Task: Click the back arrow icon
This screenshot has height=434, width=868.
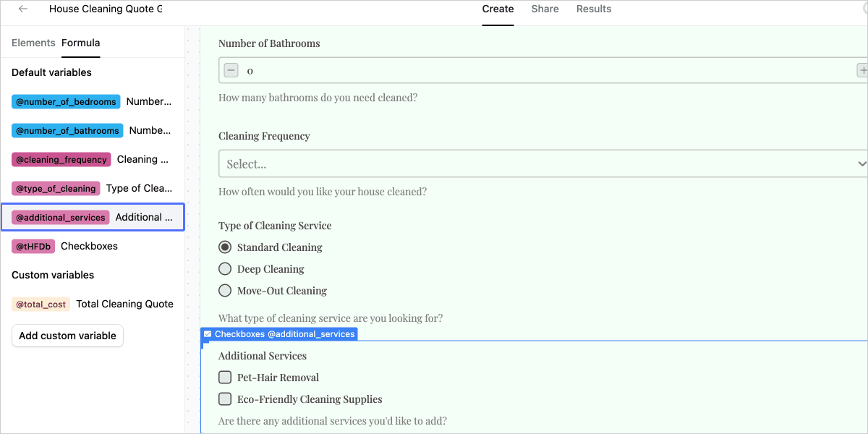Action: pyautogui.click(x=23, y=9)
